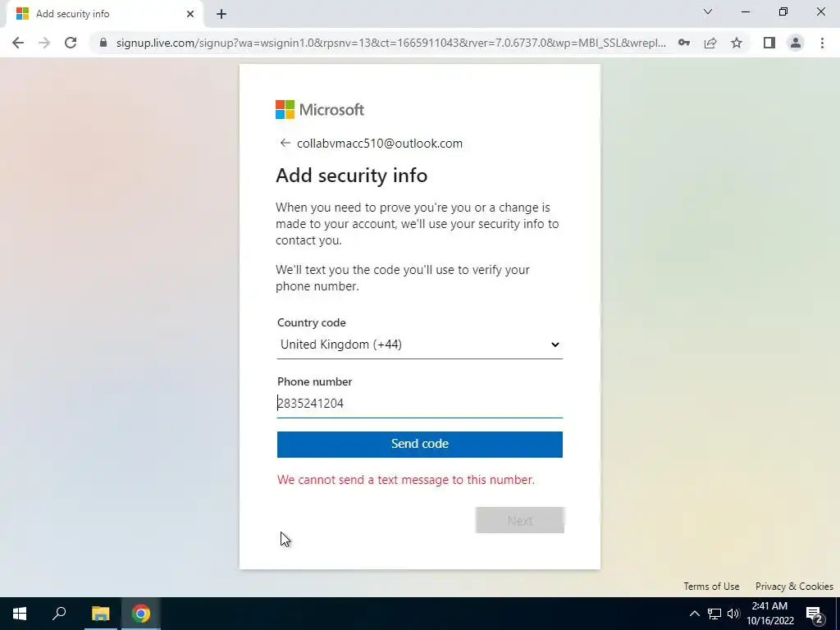Image resolution: width=840 pixels, height=630 pixels.
Task: Open Windows taskbar search
Action: tap(59, 614)
